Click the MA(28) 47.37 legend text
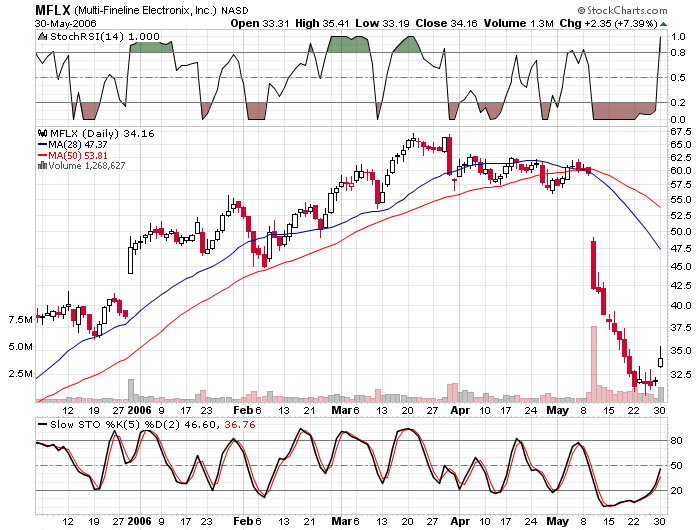 point(78,144)
